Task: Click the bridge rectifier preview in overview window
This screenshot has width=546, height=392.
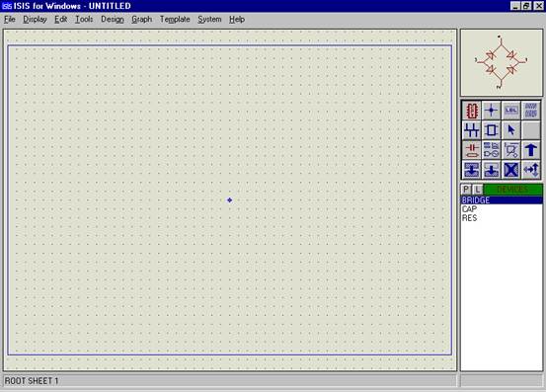Action: tap(502, 62)
